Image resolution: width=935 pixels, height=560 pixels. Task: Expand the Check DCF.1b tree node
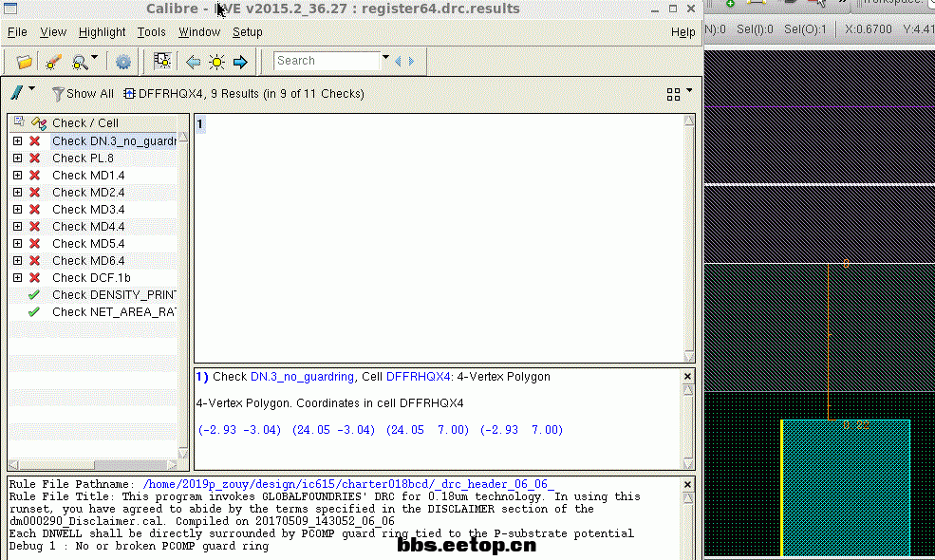coord(18,278)
